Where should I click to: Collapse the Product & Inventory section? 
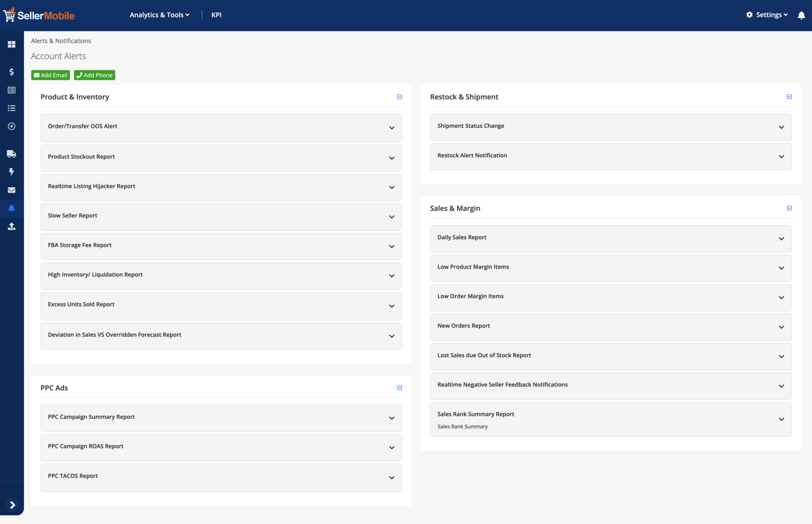tap(399, 97)
